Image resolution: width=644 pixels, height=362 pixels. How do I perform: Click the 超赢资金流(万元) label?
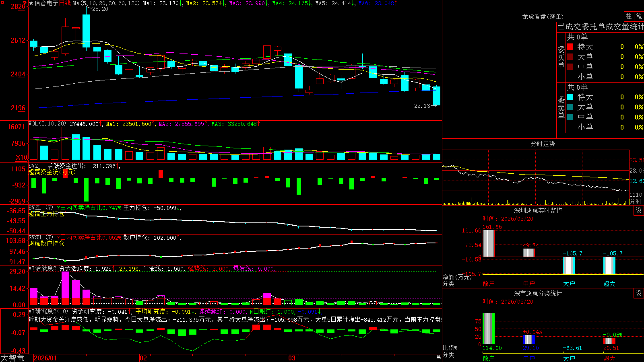click(52, 172)
